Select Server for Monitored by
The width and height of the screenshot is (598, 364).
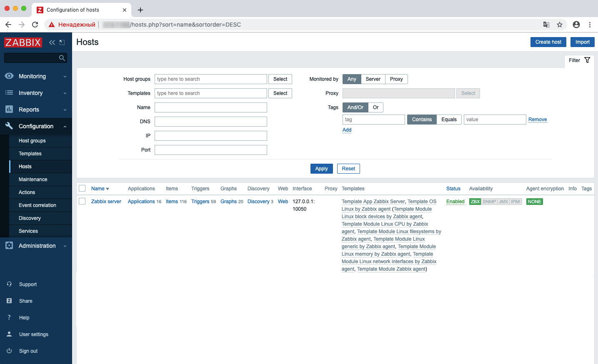click(x=373, y=79)
